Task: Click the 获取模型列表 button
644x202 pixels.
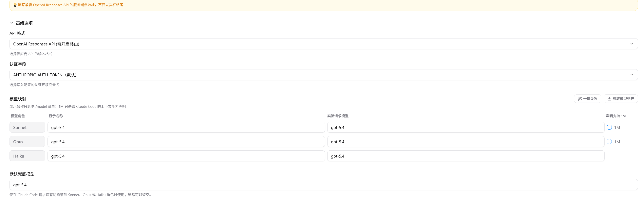Action: tap(620, 99)
